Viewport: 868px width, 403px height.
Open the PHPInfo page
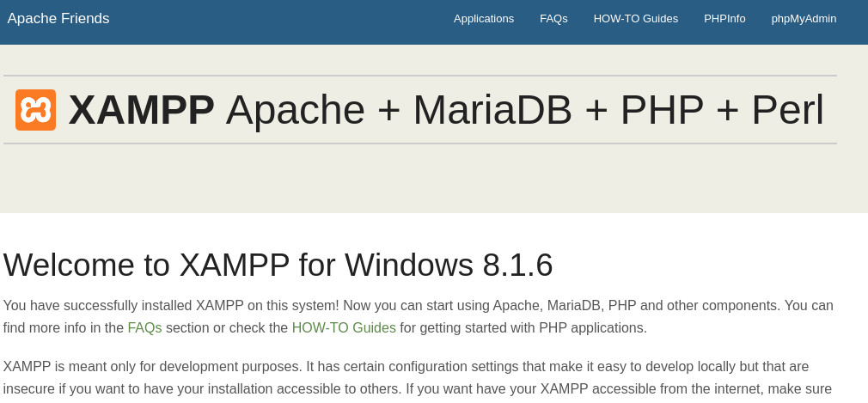724,19
